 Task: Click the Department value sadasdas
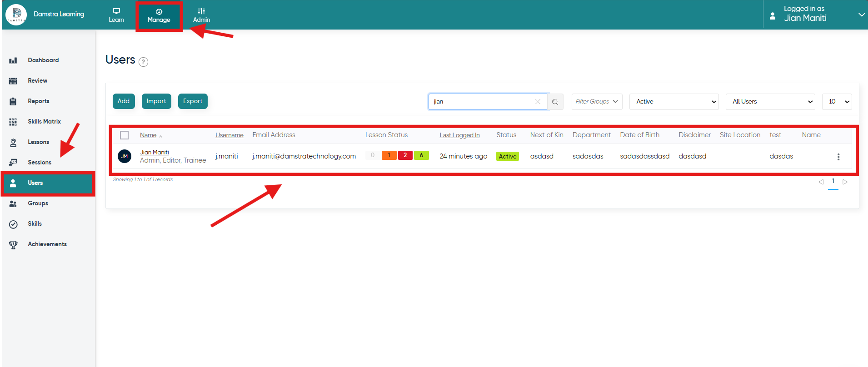(x=588, y=156)
